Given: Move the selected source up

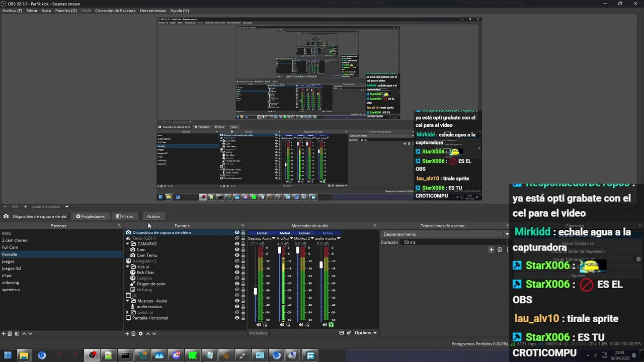Looking at the screenshot, I should [x=147, y=333].
